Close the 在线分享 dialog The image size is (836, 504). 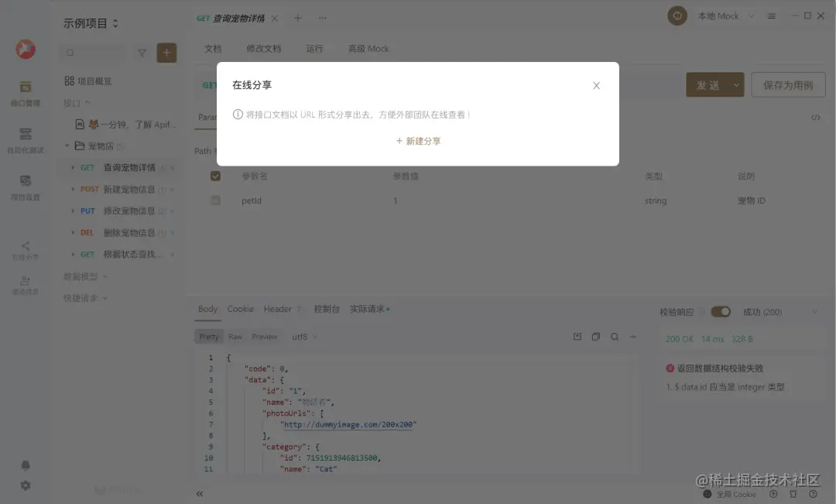pos(596,85)
